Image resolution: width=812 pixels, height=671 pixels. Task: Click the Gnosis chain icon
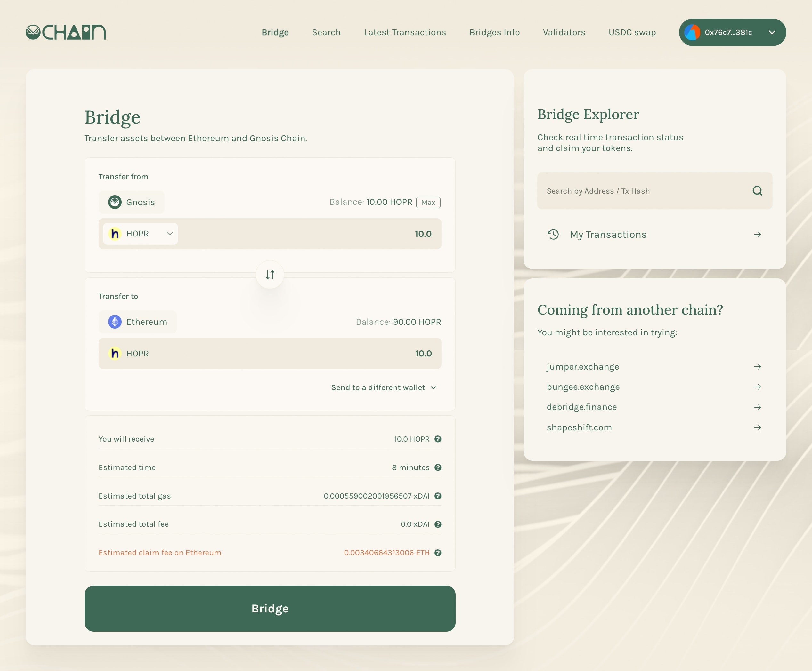(115, 202)
